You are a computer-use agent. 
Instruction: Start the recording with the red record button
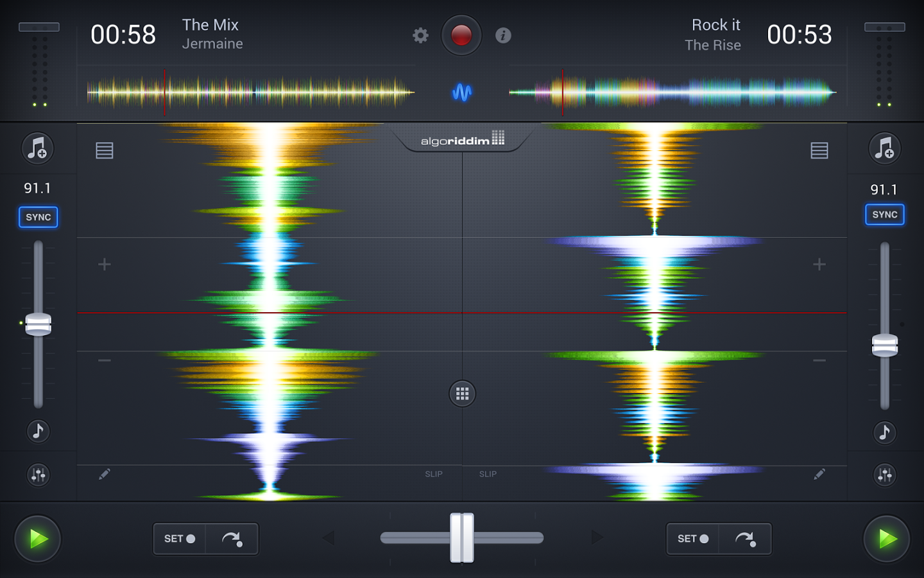461,35
